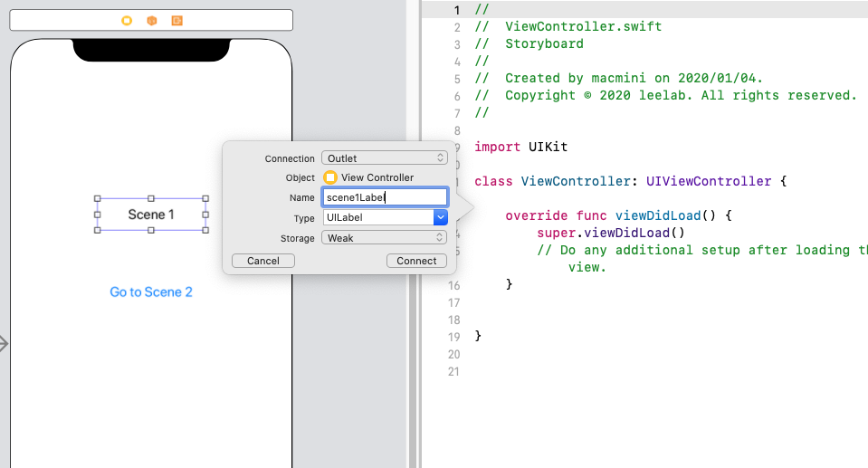Focus the Name field containing scene1Label
The height and width of the screenshot is (468, 868).
385,197
